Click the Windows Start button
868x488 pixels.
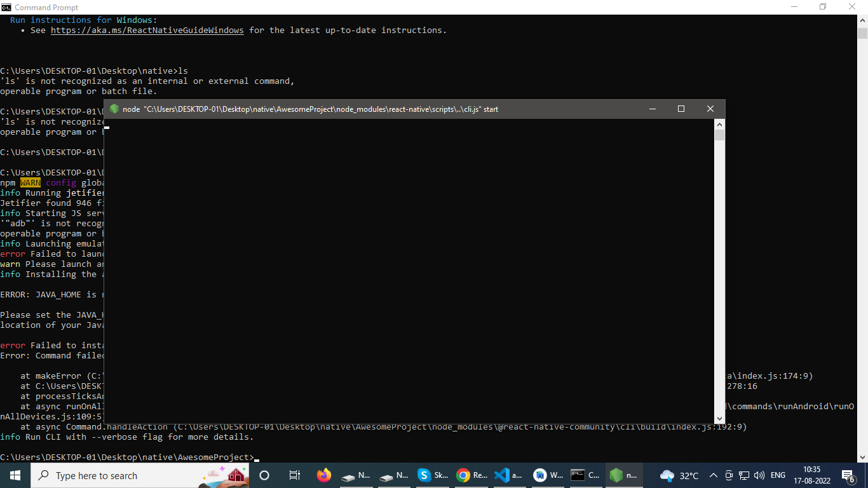click(x=15, y=475)
